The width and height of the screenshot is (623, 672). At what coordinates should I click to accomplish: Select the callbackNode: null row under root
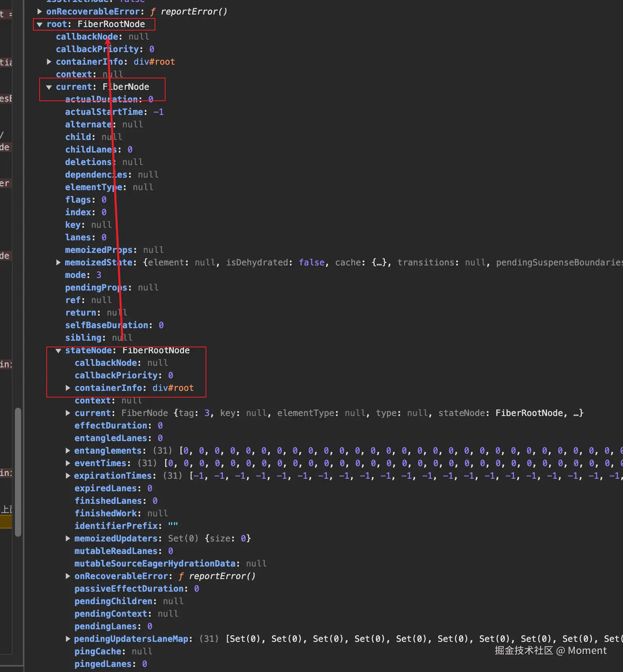point(102,37)
